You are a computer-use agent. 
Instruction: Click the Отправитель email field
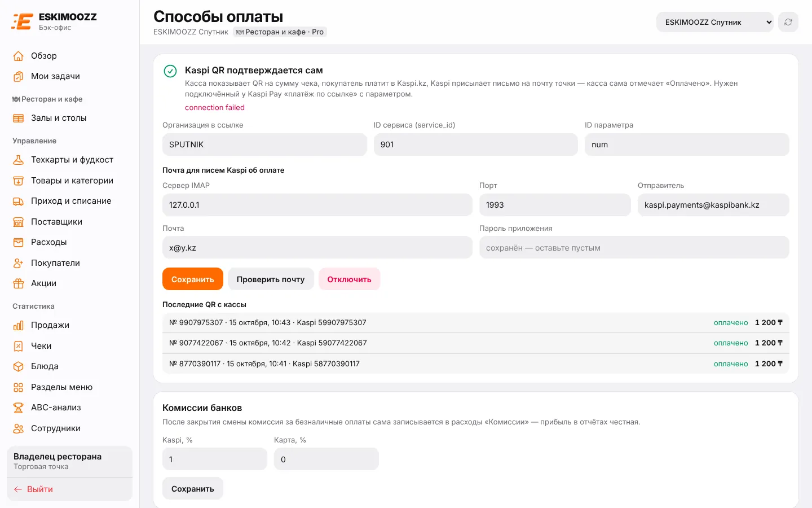point(713,205)
